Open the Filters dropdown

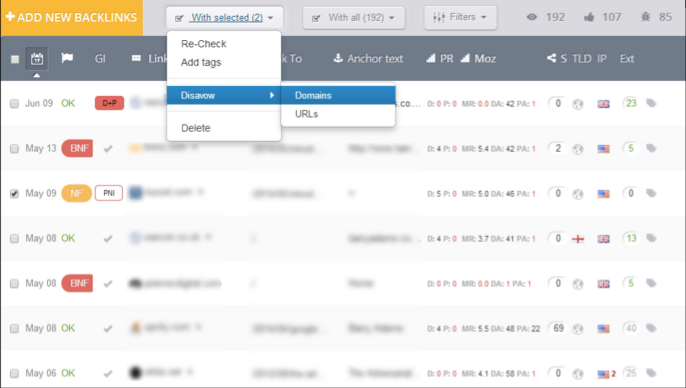[460, 17]
